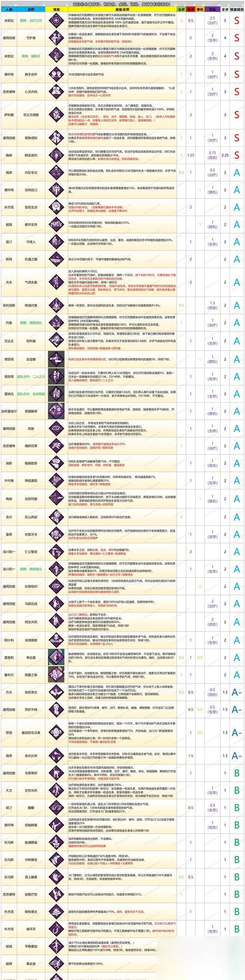The height and width of the screenshot is (980, 245).
Task: Click the character name 木村唯
Action: [x=9, y=481]
